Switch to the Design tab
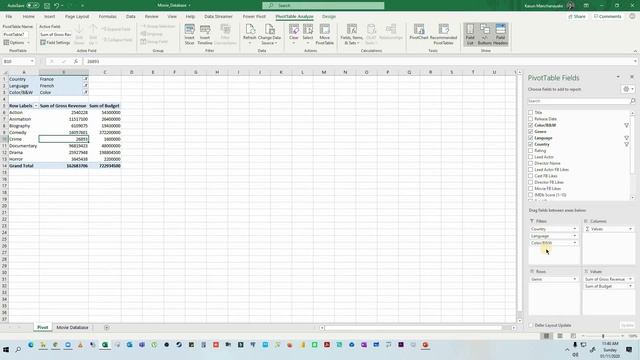 coord(329,16)
